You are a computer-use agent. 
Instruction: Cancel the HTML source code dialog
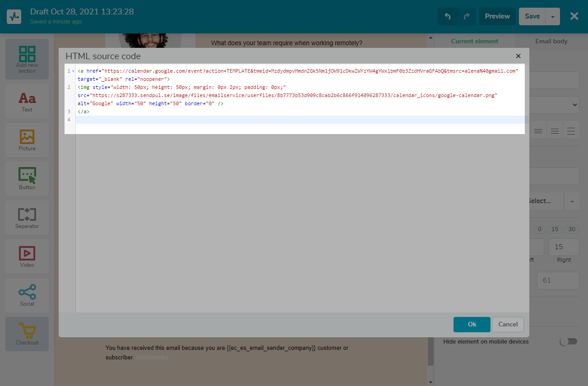(x=508, y=324)
